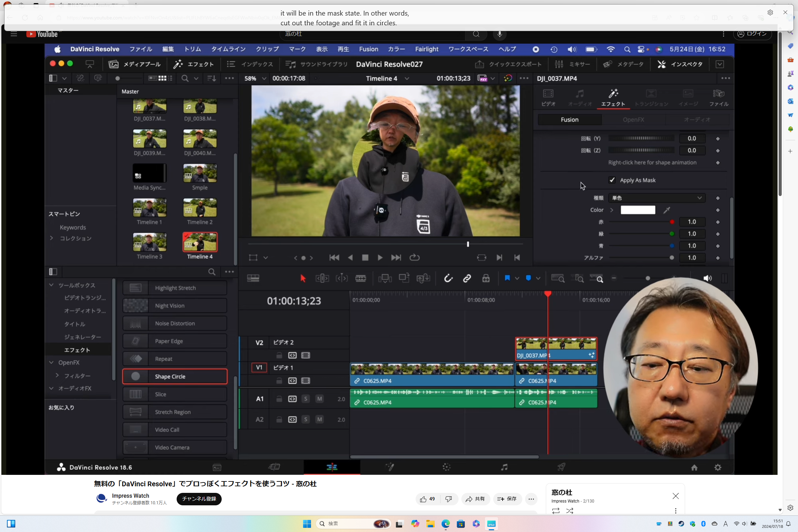Screen dimensions: 798x532
Task: Mute the A2 audio track
Action: pos(319,419)
